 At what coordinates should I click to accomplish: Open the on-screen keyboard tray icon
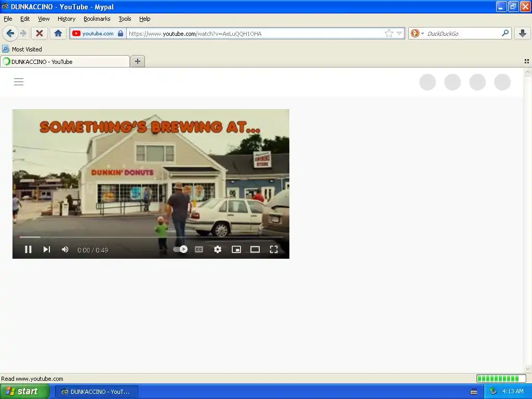point(474,392)
